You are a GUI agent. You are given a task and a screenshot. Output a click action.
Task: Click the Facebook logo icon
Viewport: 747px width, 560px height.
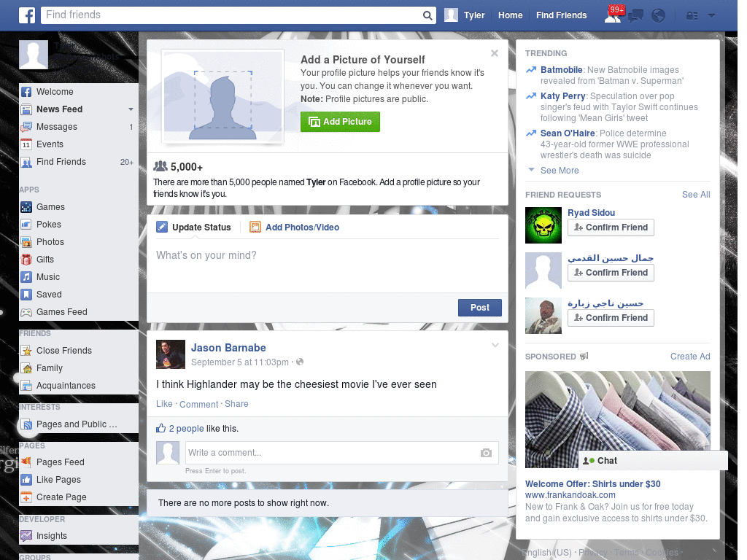point(27,15)
